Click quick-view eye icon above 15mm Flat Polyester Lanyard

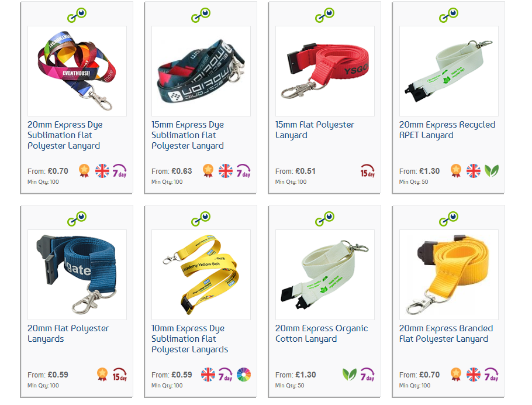(324, 15)
